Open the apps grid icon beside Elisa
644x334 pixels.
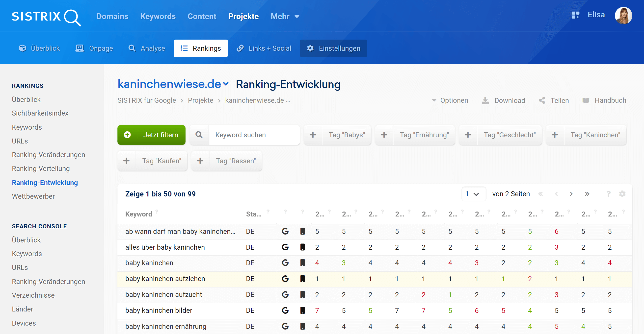pyautogui.click(x=575, y=15)
